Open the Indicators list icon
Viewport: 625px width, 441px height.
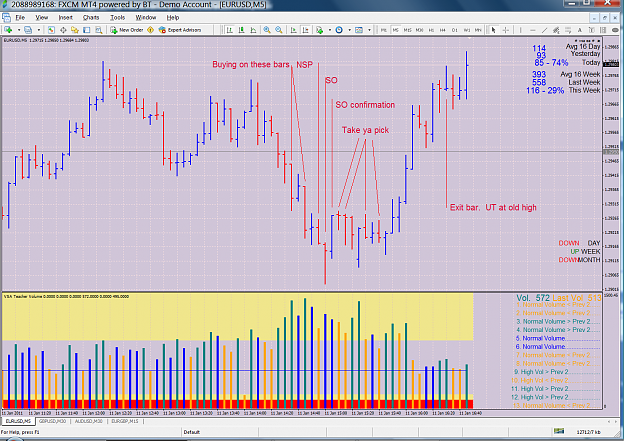coord(319,30)
